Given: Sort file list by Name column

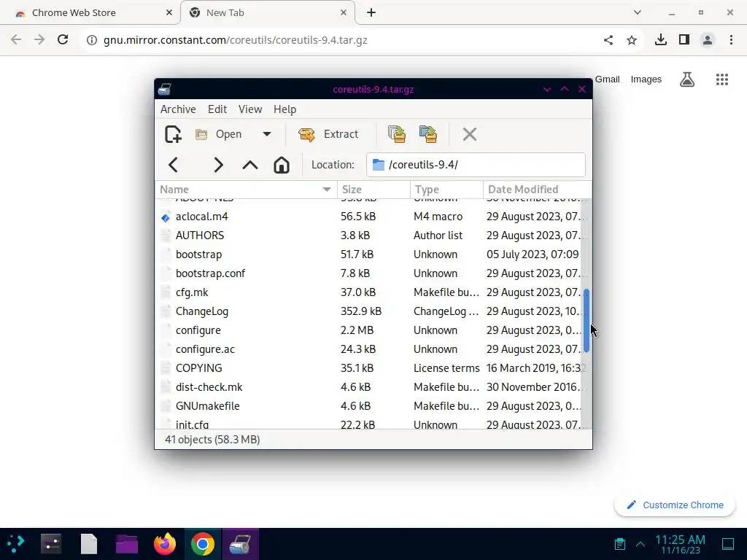Looking at the screenshot, I should pos(246,190).
